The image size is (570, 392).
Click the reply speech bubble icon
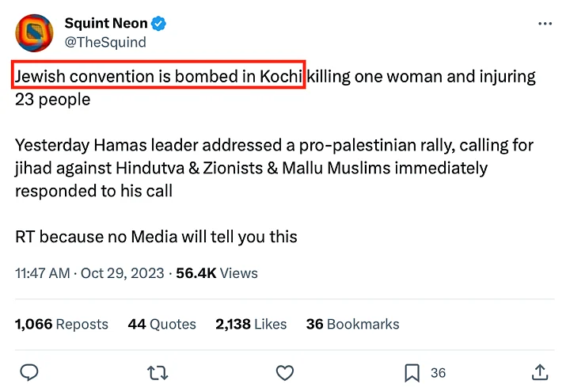(x=29, y=372)
